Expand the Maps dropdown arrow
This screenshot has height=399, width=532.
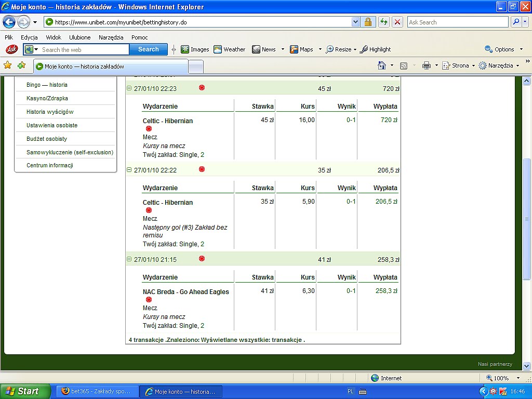point(320,49)
